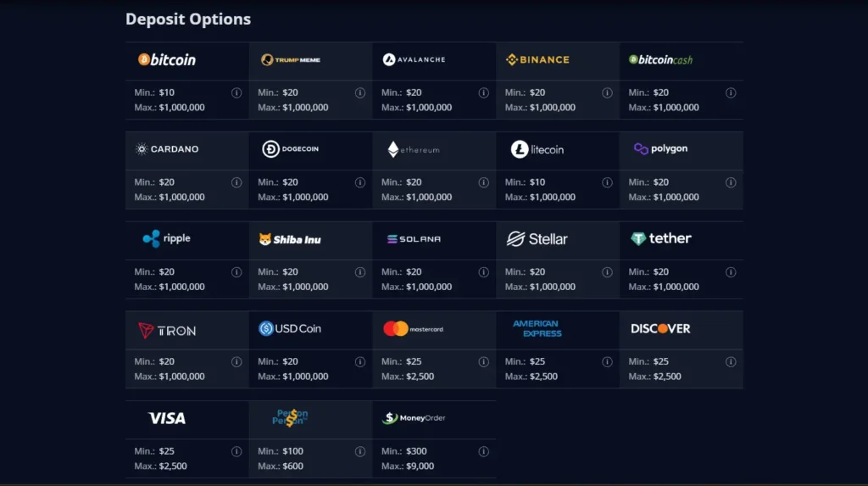Click MoneyOrder 'Max.: $9,000' text
This screenshot has width=868, height=486.
click(x=408, y=466)
